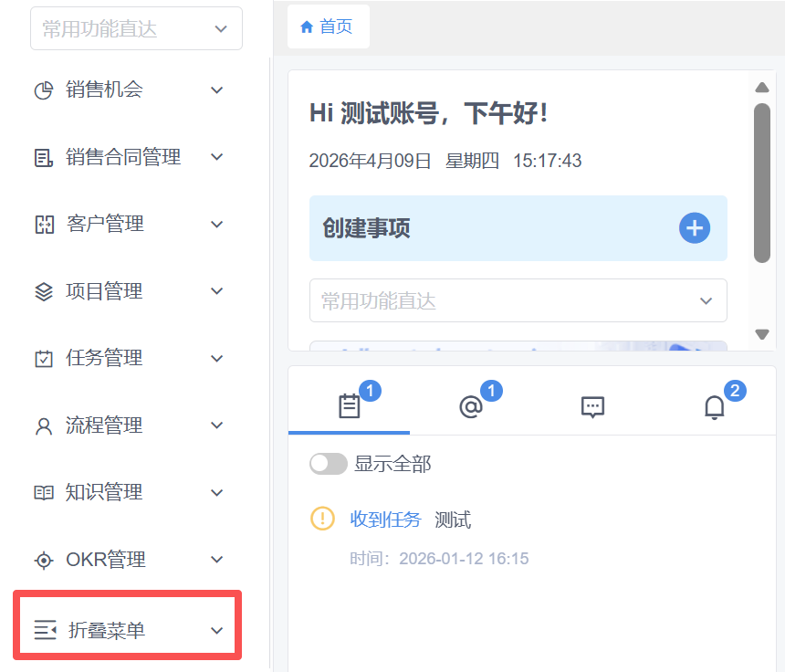Click the 折叠菜单 label

(107, 630)
